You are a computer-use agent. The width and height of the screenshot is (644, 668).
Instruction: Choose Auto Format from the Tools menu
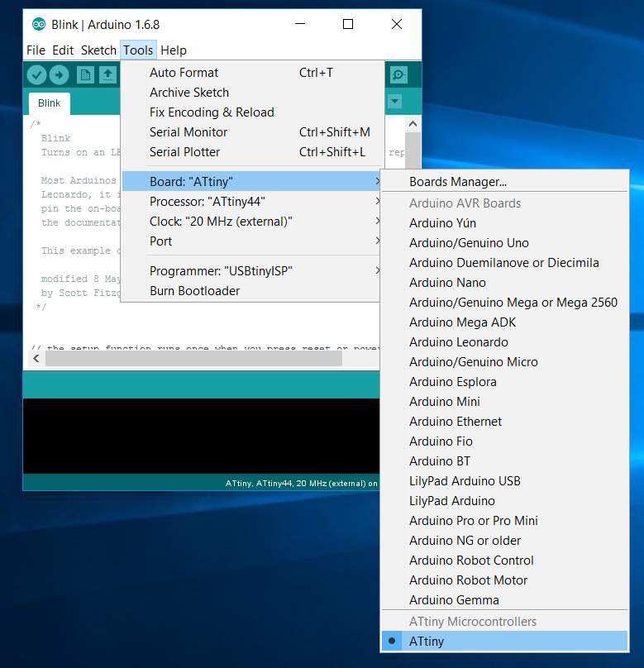(x=251, y=73)
